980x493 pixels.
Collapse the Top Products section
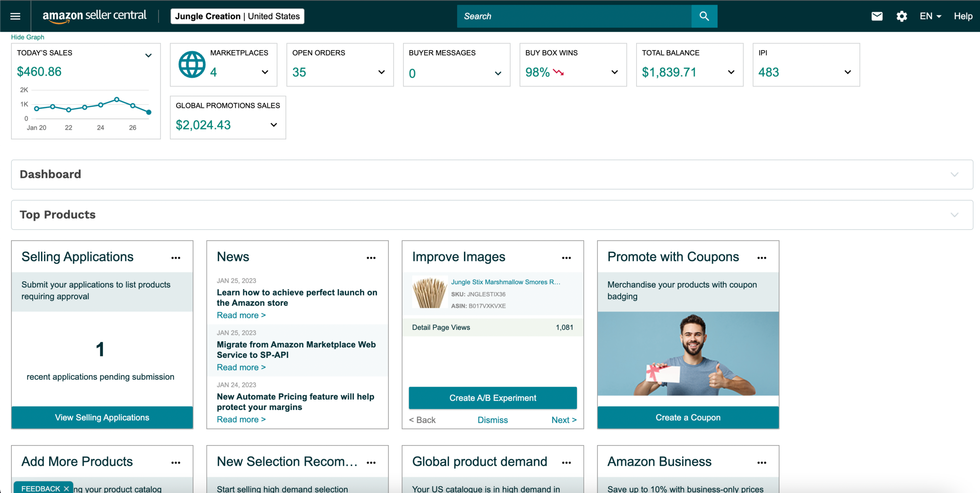pos(954,215)
